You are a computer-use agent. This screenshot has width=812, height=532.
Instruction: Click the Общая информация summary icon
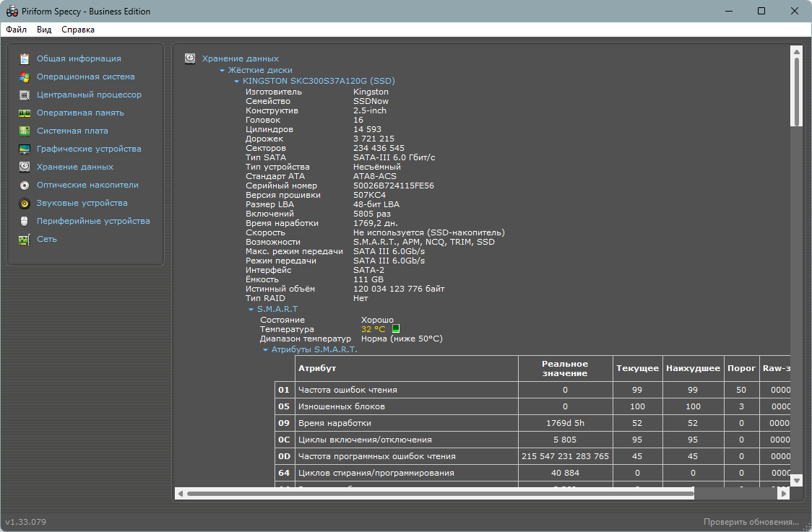[x=25, y=59]
